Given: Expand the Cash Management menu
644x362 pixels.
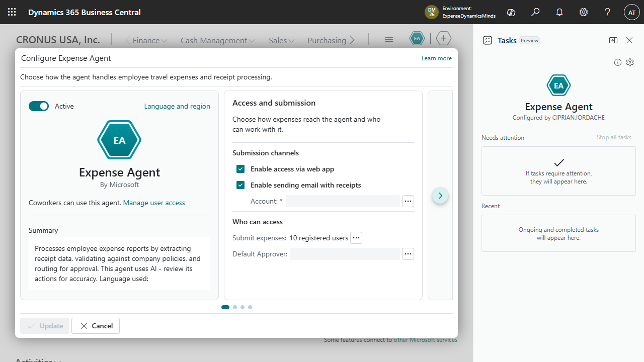Looking at the screenshot, I should (x=217, y=40).
